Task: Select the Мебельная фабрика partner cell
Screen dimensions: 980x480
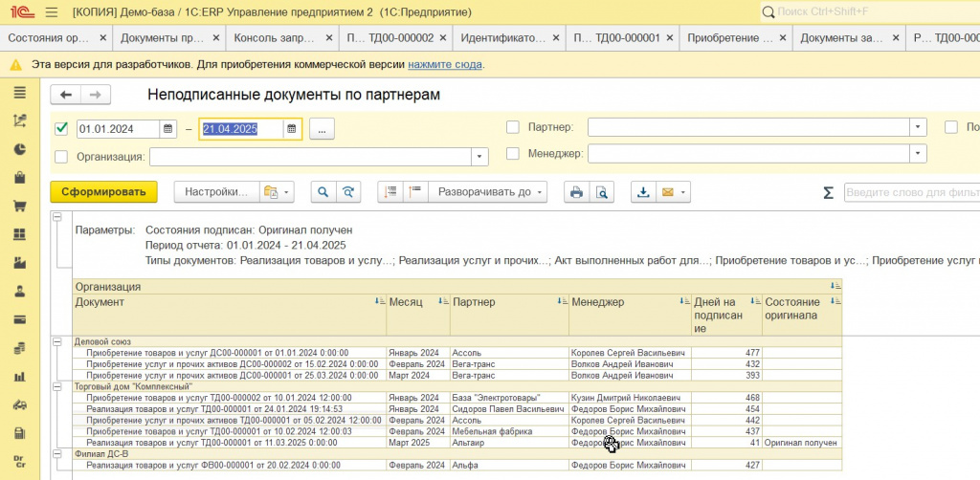Action: pos(509,431)
